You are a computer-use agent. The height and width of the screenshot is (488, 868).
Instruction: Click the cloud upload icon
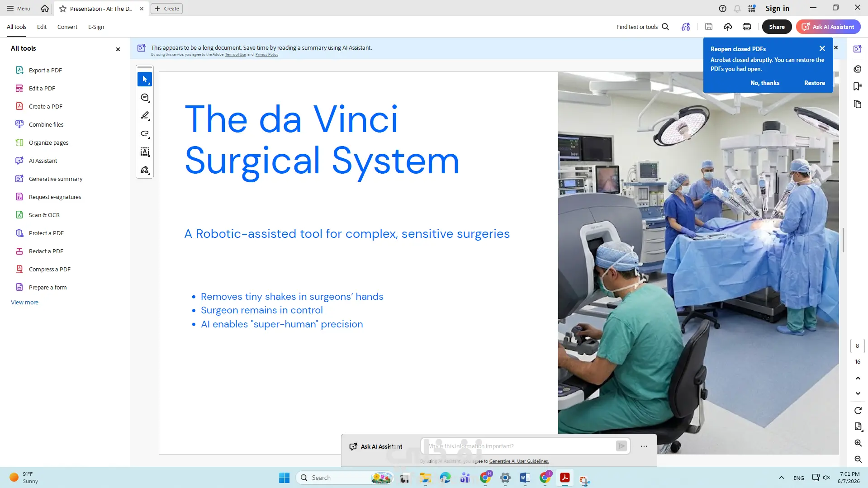click(x=728, y=27)
